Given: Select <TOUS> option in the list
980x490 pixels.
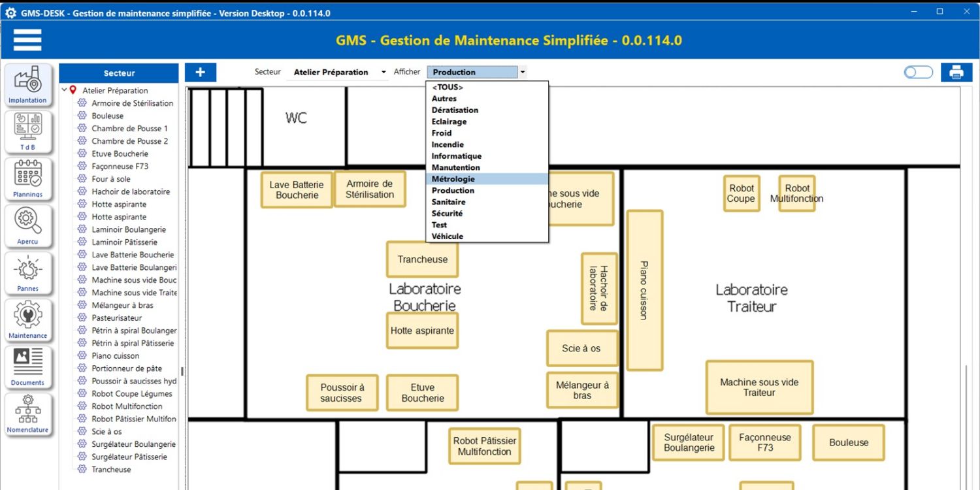Looking at the screenshot, I should click(x=448, y=88).
